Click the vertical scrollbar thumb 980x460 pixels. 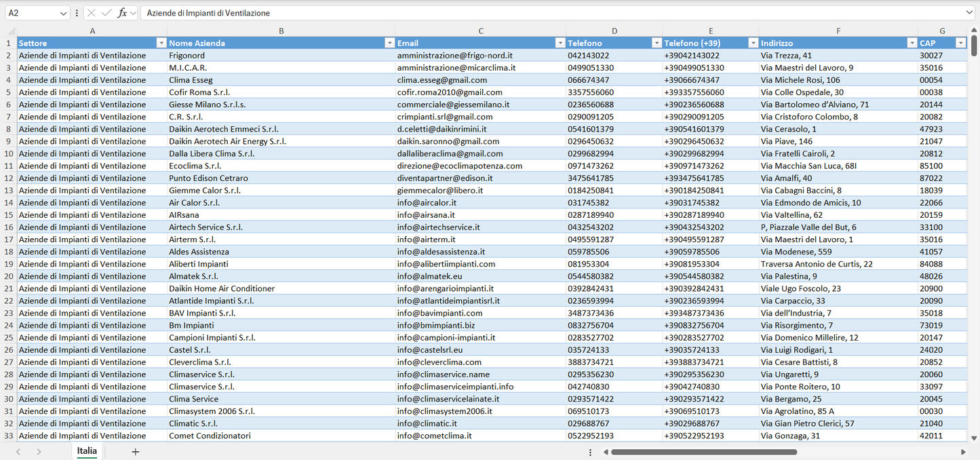point(974,46)
